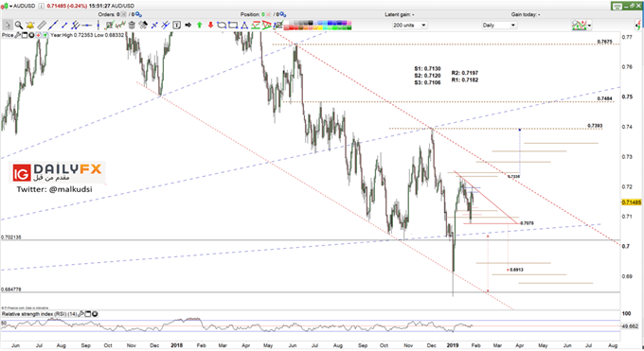Open the Price panel wrench settings
The height and width of the screenshot is (351, 644).
(18, 35)
